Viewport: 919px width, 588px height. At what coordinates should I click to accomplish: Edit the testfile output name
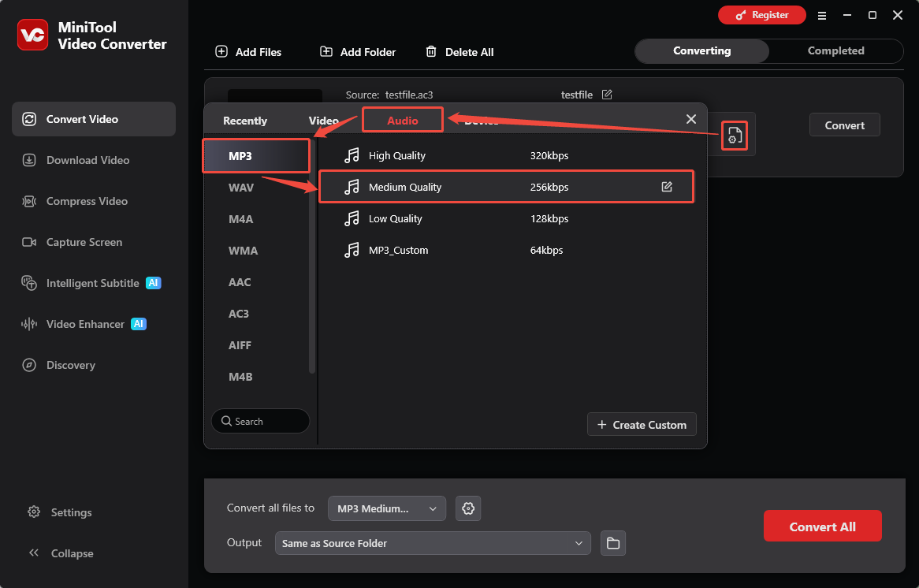click(607, 95)
